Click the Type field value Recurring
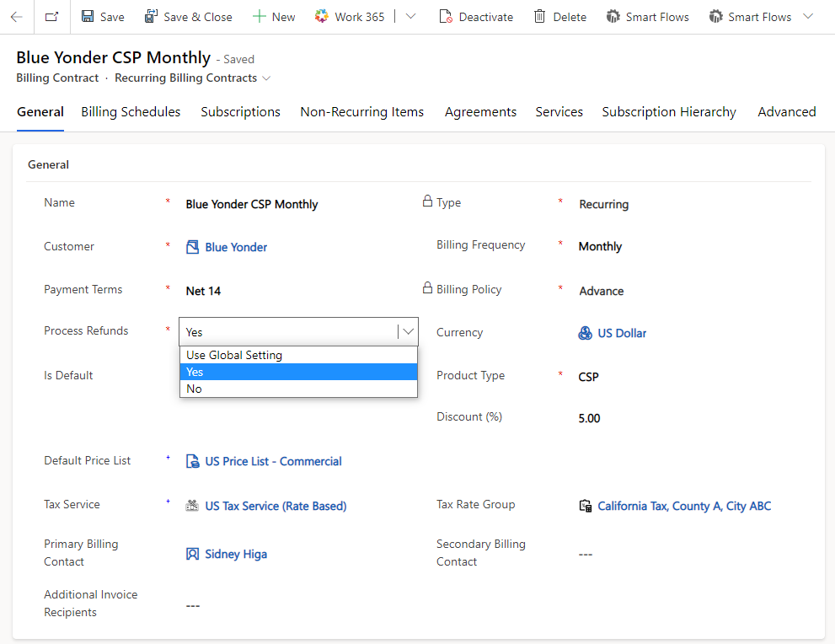 pos(604,205)
